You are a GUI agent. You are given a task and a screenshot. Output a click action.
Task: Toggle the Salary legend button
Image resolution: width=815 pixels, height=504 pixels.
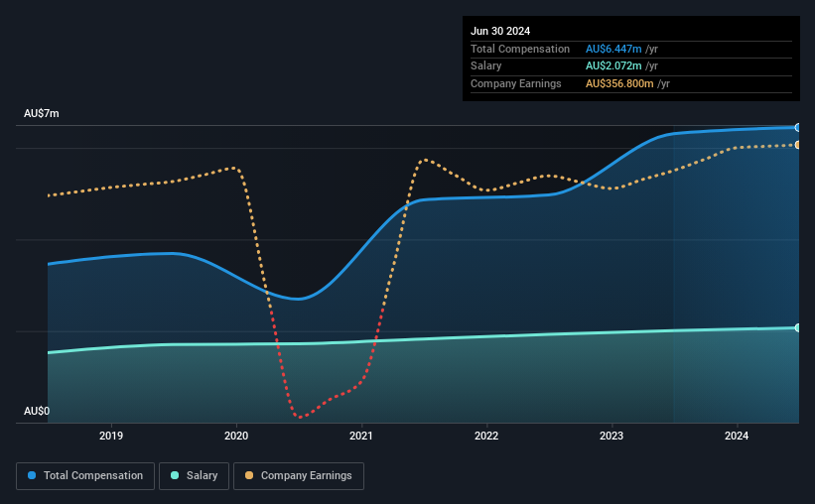click(x=194, y=476)
